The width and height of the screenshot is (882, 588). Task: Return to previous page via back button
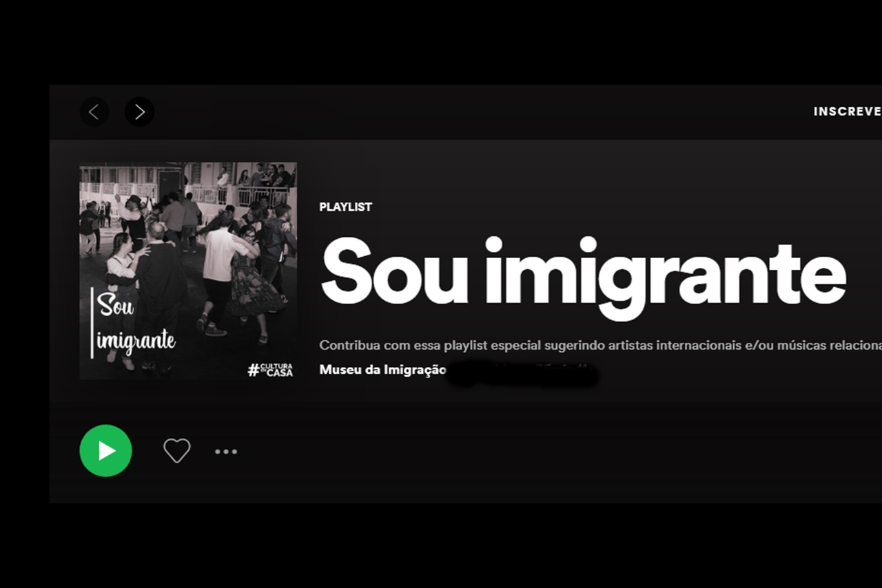point(94,112)
